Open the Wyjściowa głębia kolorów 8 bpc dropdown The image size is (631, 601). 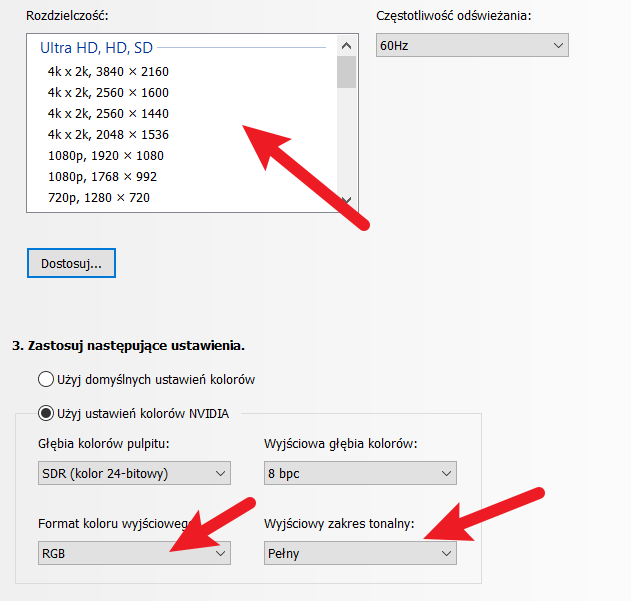click(x=359, y=473)
